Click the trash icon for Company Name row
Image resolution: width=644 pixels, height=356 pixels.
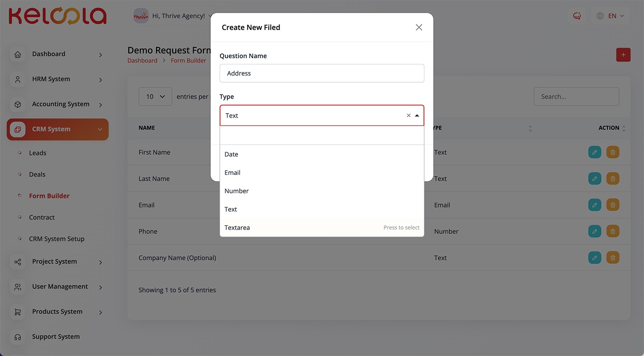(613, 258)
